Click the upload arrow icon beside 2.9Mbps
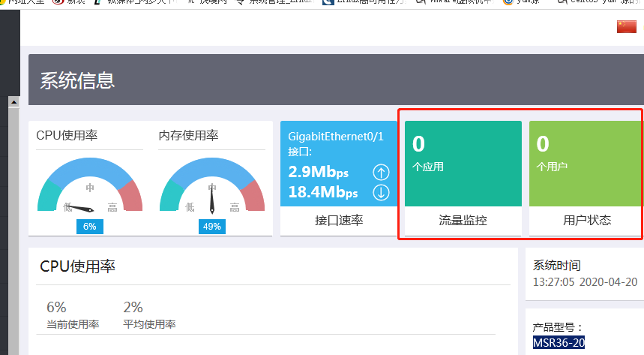Viewport: 644px width, 355px height. [x=381, y=173]
